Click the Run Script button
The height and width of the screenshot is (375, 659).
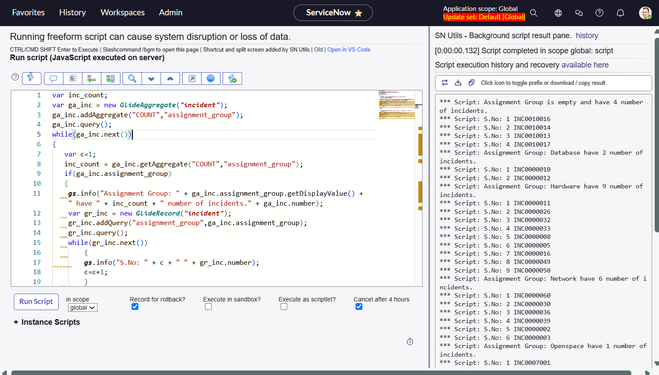click(36, 301)
